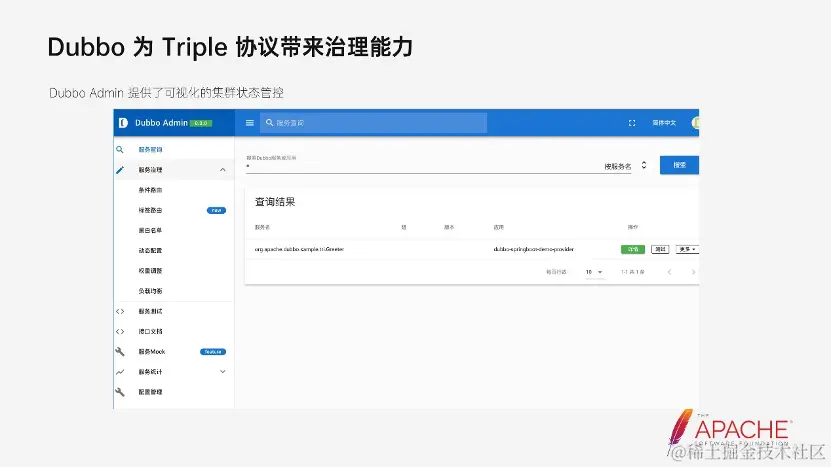
Task: Click the blue 搜索 search button
Action: click(679, 166)
